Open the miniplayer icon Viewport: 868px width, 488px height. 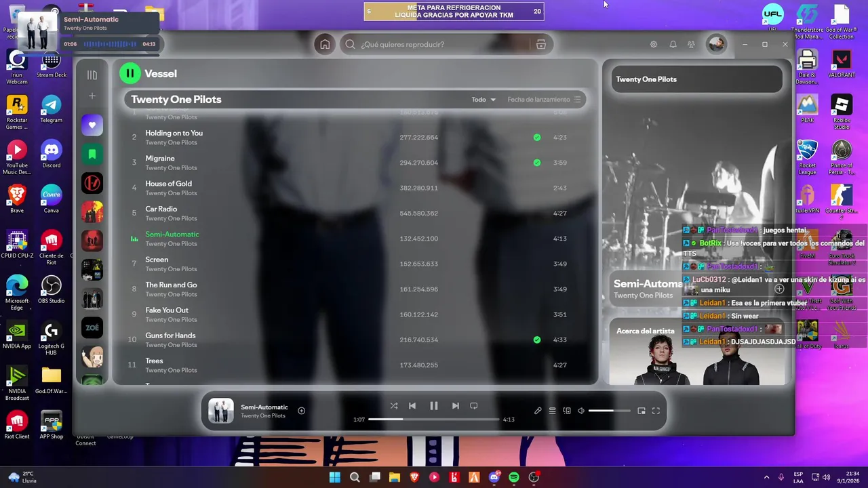pyautogui.click(x=642, y=411)
